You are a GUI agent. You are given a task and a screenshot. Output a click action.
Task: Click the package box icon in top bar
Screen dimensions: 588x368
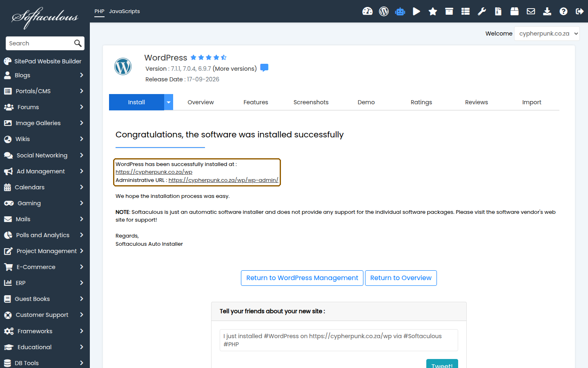(514, 11)
